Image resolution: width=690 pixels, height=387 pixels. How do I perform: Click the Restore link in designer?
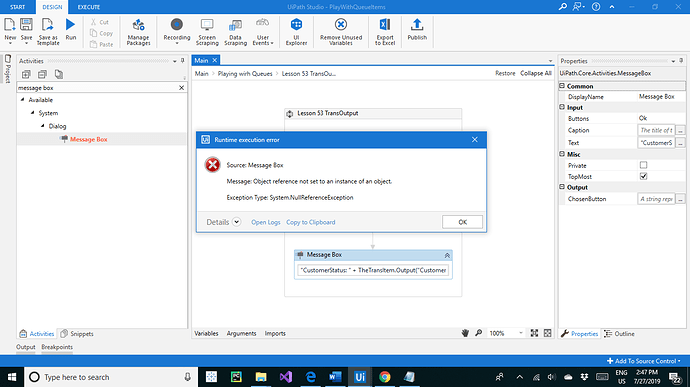[505, 74]
